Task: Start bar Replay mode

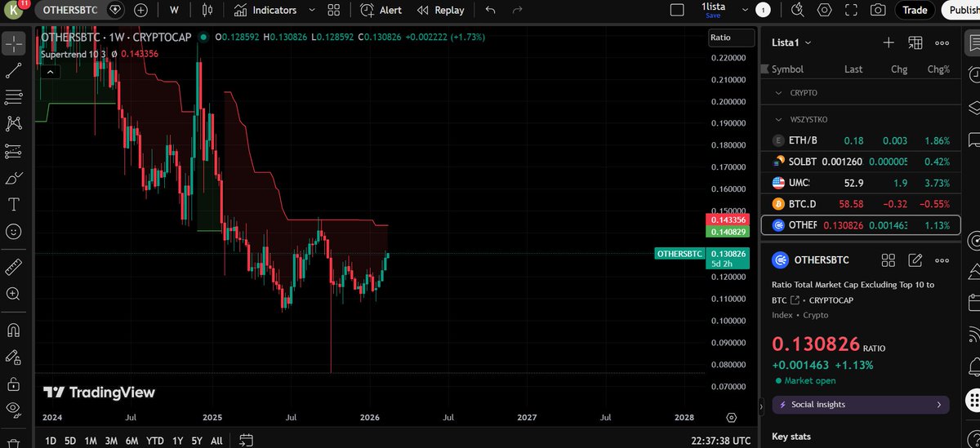Action: (x=440, y=10)
